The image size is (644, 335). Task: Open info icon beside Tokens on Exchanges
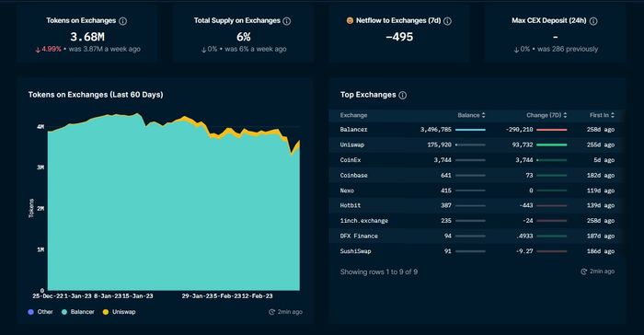point(122,21)
